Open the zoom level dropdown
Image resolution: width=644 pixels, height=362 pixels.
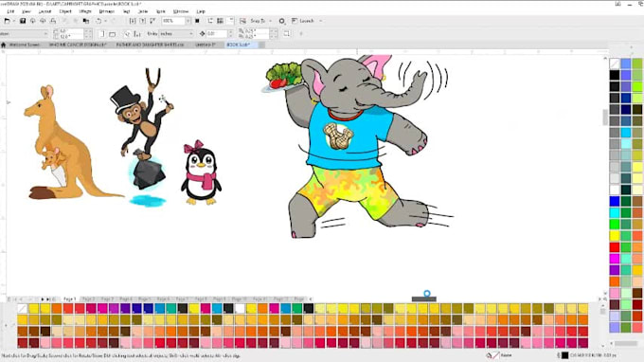coord(188,21)
